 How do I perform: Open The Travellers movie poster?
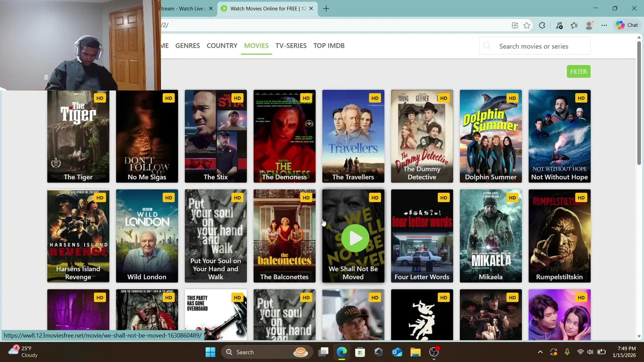pos(353,136)
